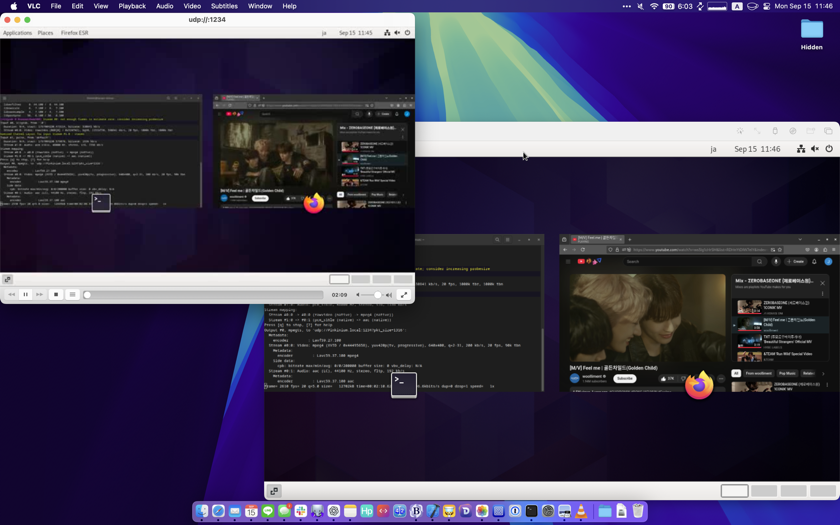Click the rewind button in VLC controls
The width and height of the screenshot is (840, 525).
[x=11, y=294]
